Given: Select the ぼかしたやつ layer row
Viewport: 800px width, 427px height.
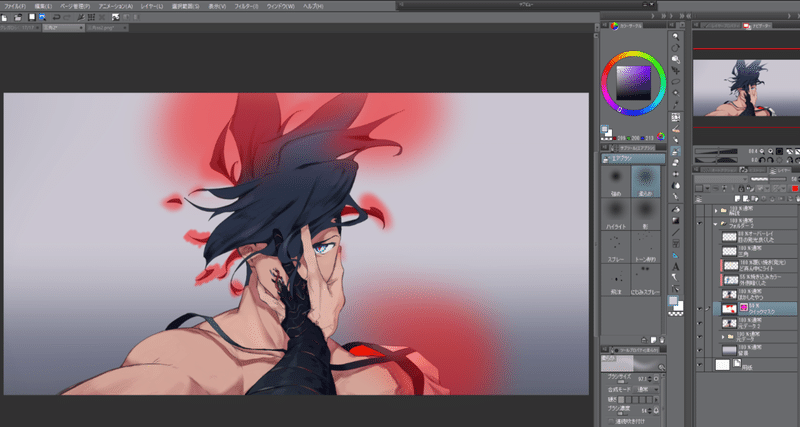Looking at the screenshot, I should (x=759, y=294).
